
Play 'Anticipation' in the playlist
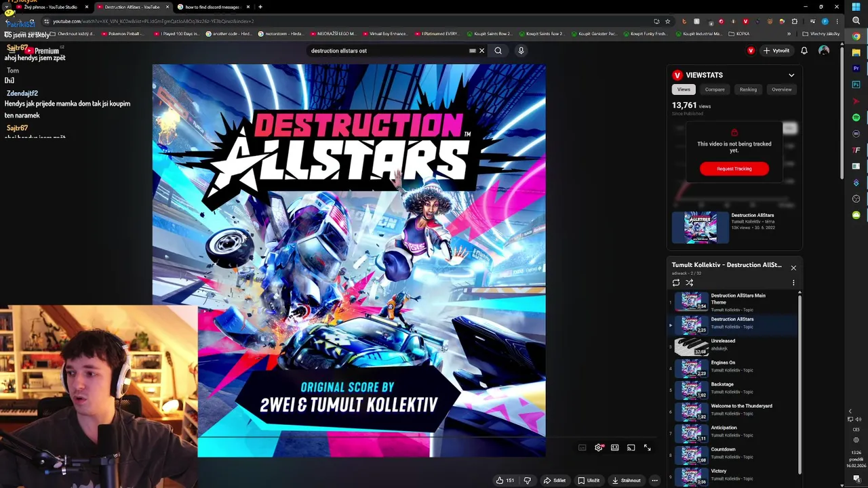coord(732,432)
